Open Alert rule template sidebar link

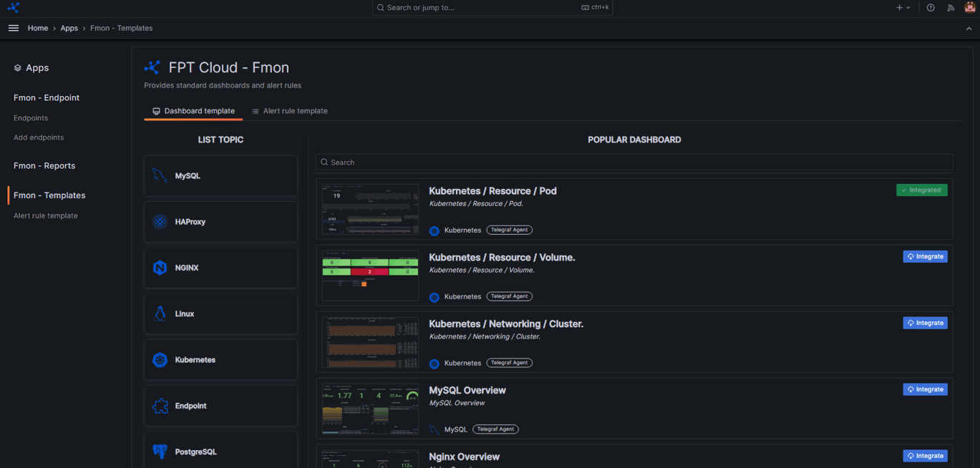46,215
